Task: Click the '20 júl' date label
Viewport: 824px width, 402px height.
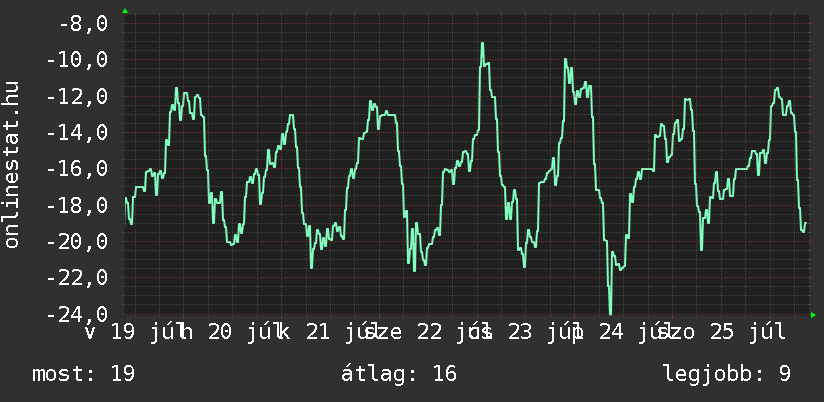Action: click(243, 332)
